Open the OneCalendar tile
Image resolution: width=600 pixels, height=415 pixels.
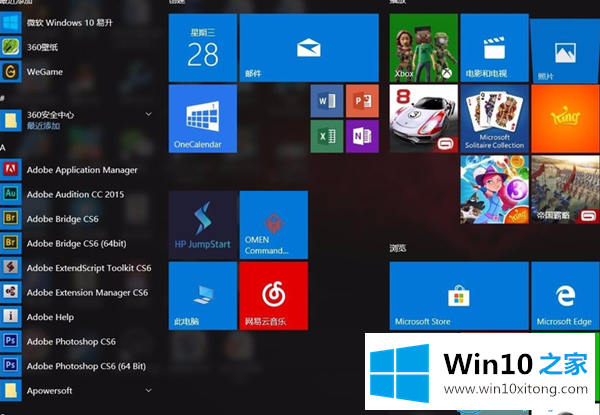click(x=203, y=119)
